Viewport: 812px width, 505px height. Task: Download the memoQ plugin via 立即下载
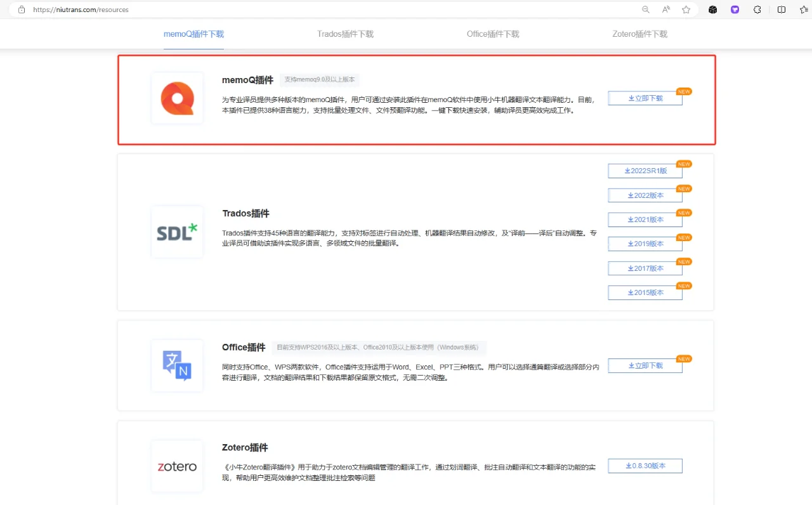(x=645, y=98)
